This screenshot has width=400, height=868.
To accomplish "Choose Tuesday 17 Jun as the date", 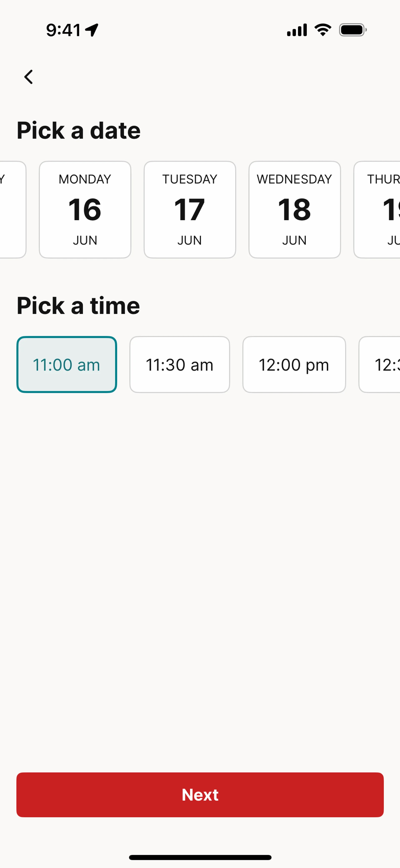I will pyautogui.click(x=190, y=210).
